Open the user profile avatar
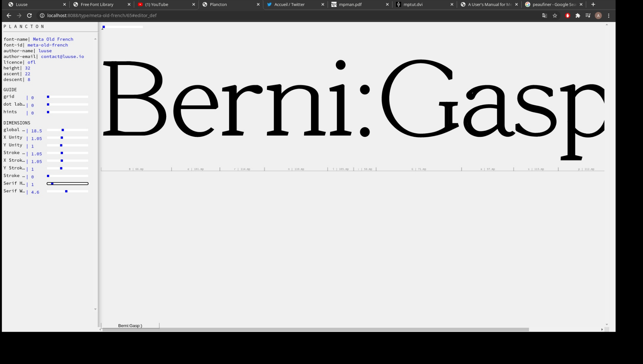 598,16
